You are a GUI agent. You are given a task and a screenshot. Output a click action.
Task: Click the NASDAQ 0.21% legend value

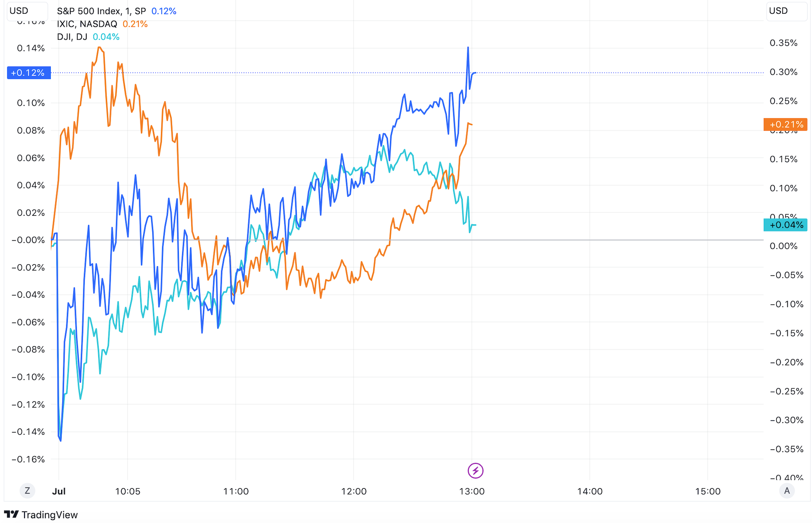tap(135, 24)
